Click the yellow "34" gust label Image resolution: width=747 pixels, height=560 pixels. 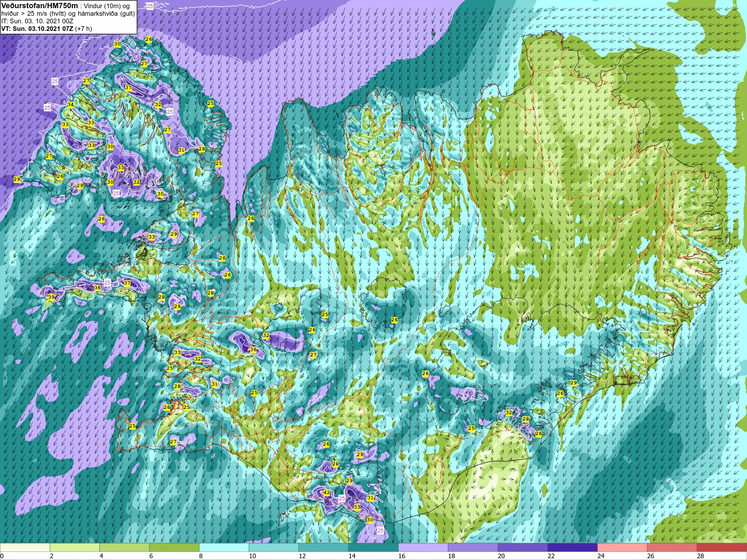70,105
